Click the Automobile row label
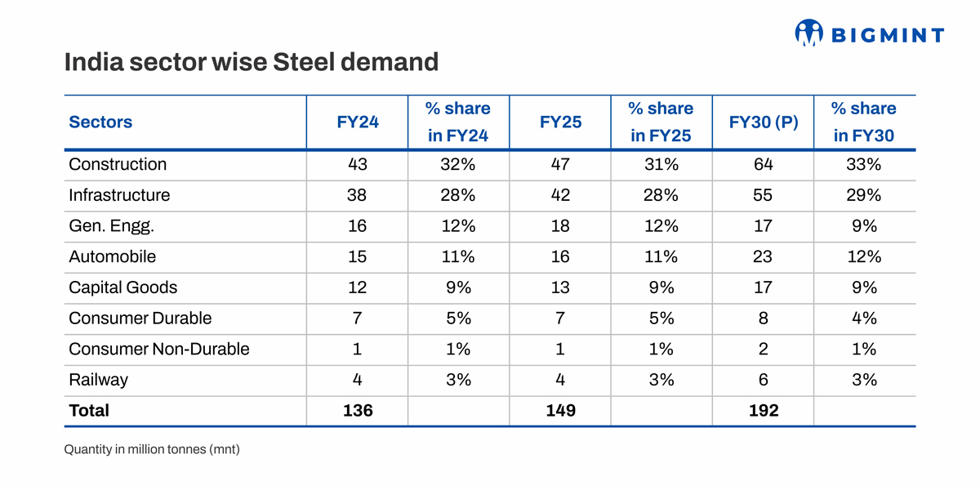The height and width of the screenshot is (490, 980). click(112, 256)
